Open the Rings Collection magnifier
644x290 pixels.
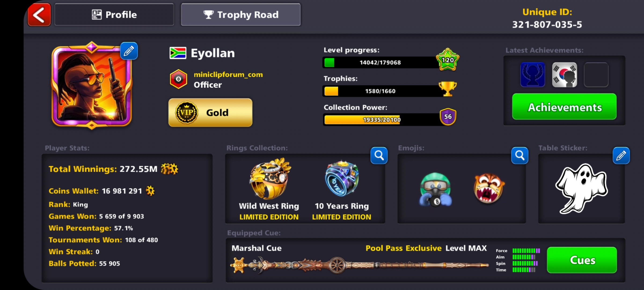pyautogui.click(x=379, y=155)
